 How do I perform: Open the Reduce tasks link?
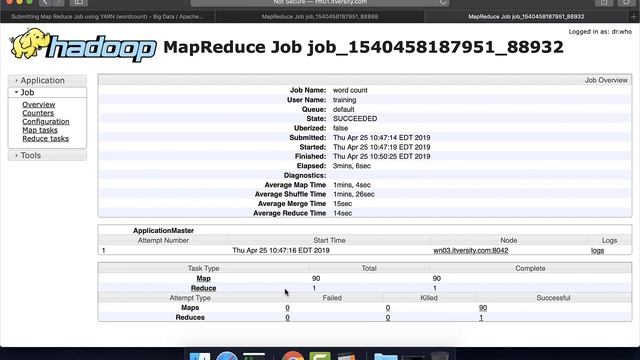coord(45,139)
